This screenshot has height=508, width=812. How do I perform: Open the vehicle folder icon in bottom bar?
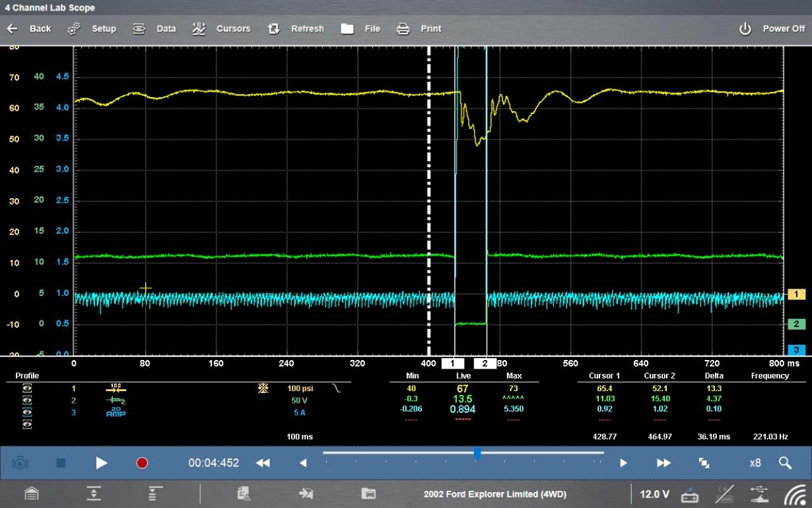pyautogui.click(x=368, y=493)
